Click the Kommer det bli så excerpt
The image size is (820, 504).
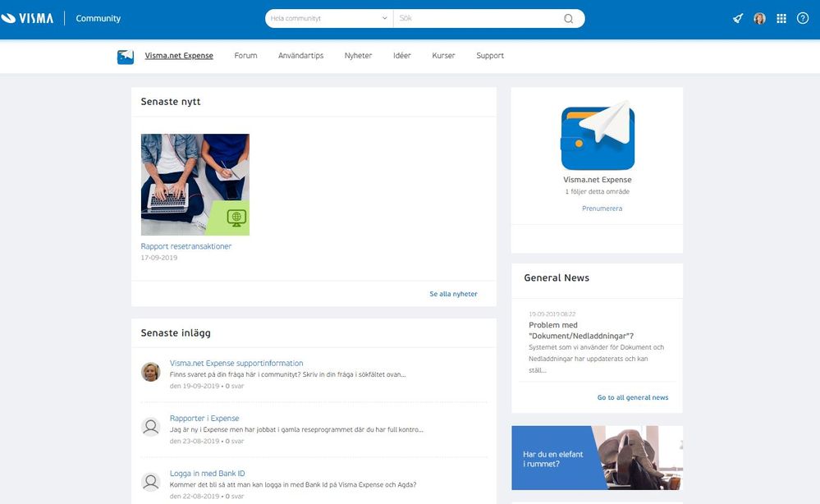[293, 484]
